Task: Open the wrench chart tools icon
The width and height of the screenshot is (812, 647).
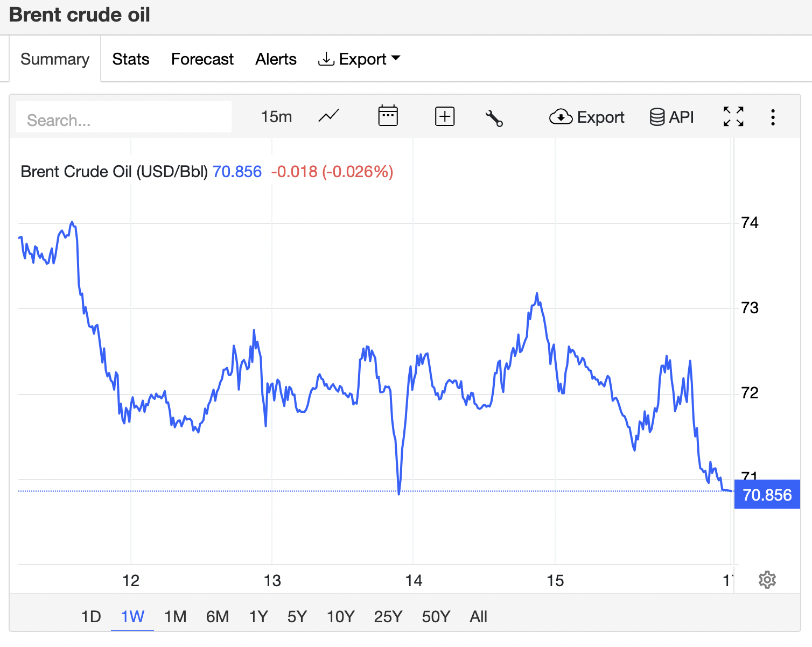Action: coord(494,118)
